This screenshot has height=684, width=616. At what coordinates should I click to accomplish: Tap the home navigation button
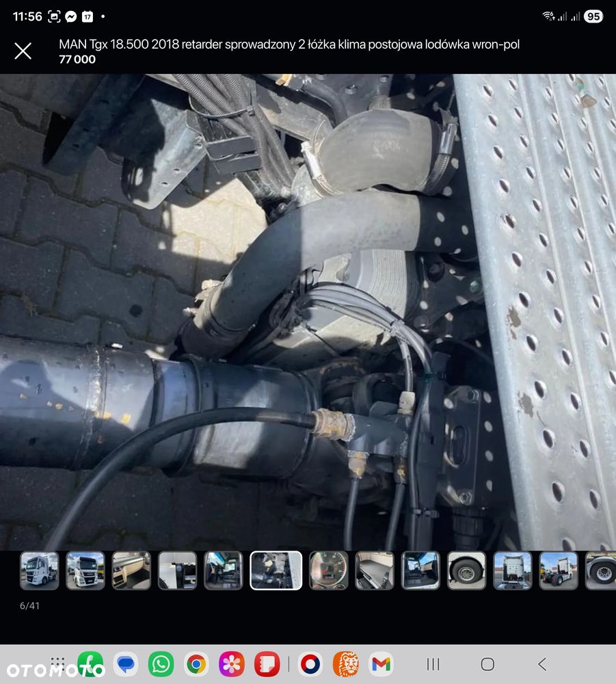487,664
